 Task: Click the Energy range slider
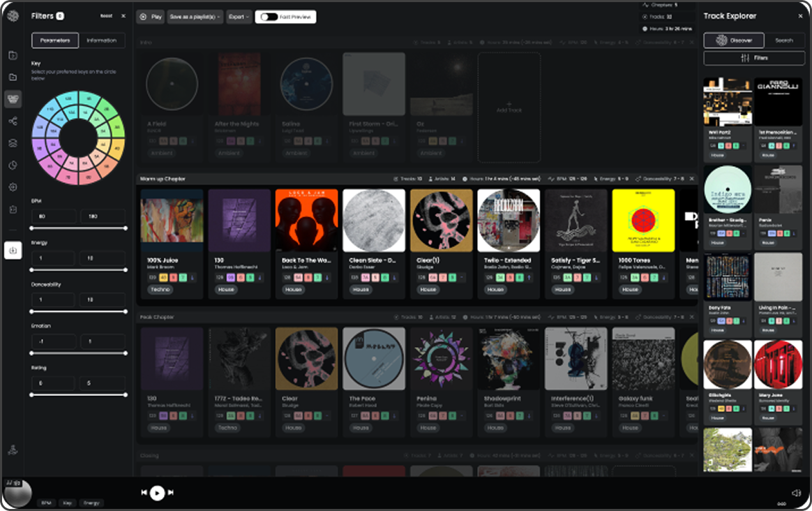click(78, 270)
